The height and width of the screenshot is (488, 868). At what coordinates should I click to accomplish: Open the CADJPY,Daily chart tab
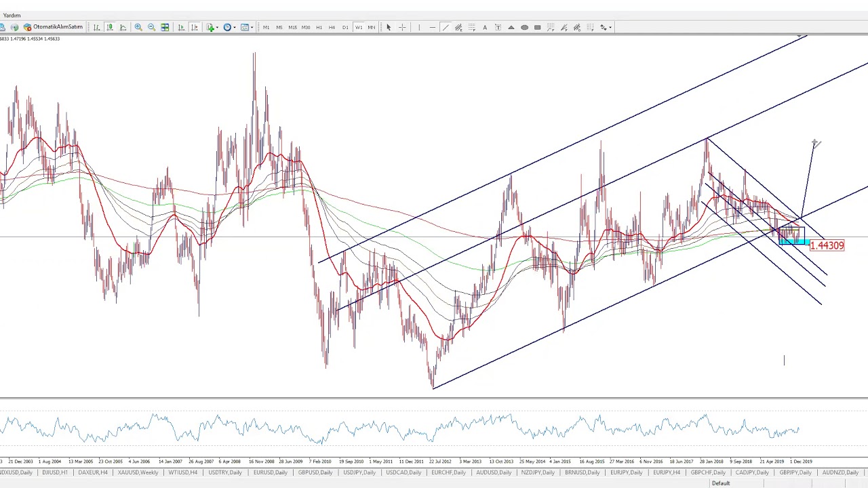point(752,472)
